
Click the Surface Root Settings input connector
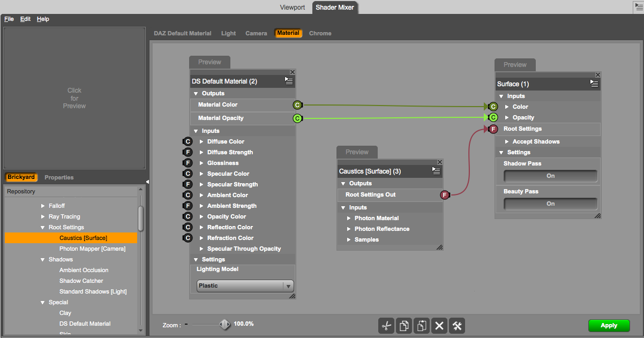click(x=493, y=129)
